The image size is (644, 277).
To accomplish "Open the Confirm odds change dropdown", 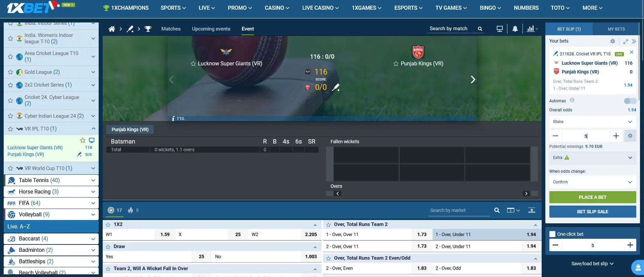I will pos(593,182).
